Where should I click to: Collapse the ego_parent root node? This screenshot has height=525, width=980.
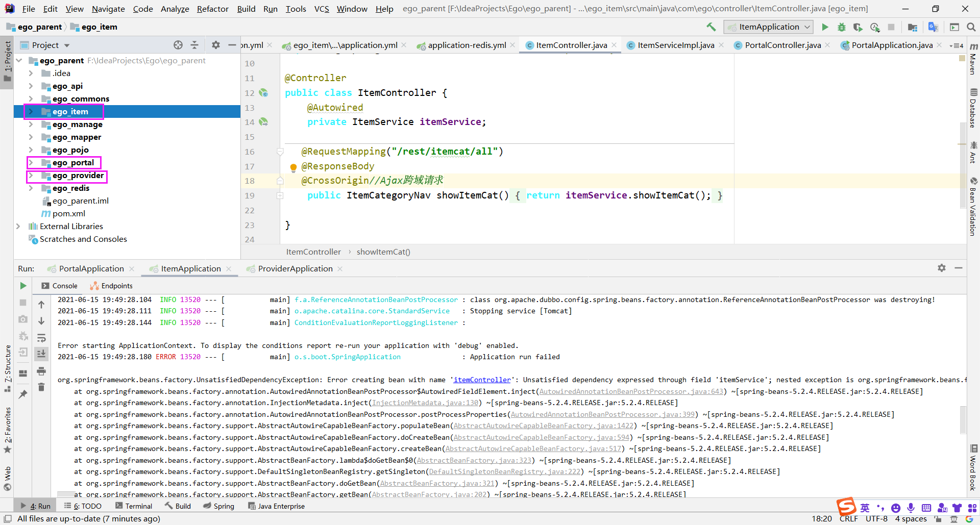(x=19, y=61)
